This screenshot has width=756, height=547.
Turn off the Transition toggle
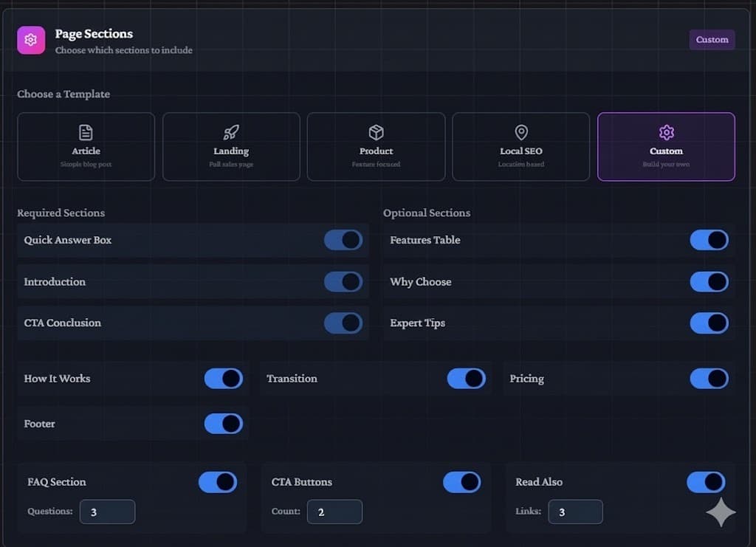click(466, 379)
